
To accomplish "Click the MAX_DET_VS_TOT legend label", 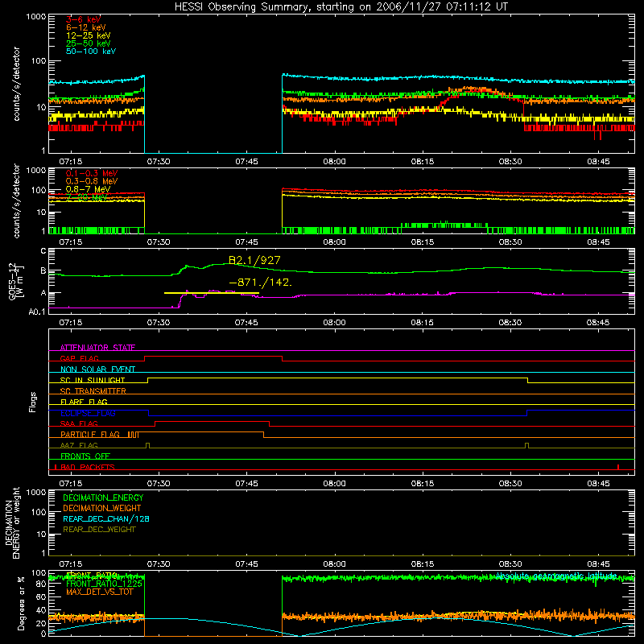I will [x=100, y=592].
